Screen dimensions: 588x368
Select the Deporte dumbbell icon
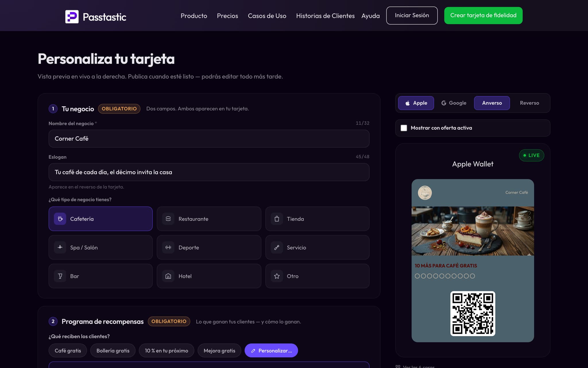click(x=168, y=247)
